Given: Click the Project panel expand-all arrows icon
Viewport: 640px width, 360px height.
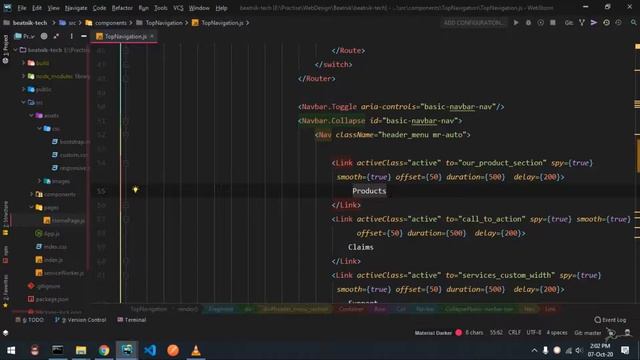Looking at the screenshot, I should [x=56, y=36].
